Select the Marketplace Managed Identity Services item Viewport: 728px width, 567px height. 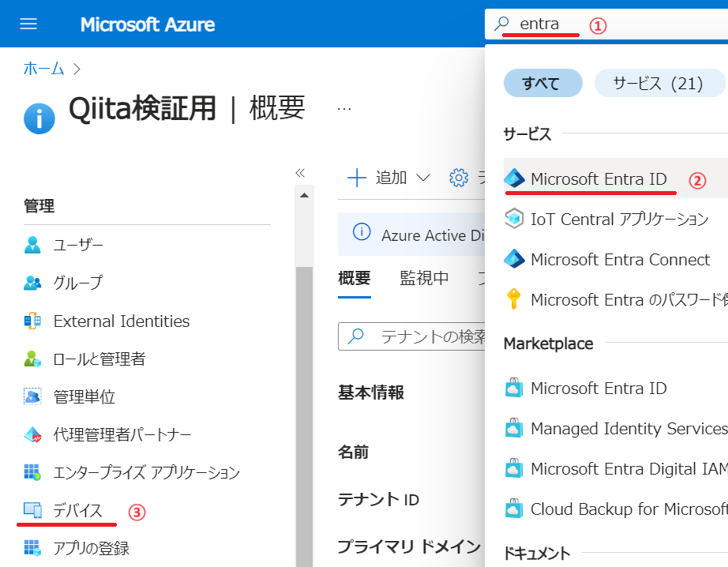(x=616, y=429)
